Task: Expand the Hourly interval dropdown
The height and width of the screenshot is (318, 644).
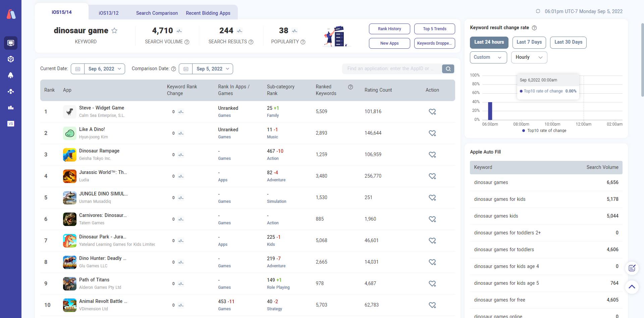Action: point(529,57)
